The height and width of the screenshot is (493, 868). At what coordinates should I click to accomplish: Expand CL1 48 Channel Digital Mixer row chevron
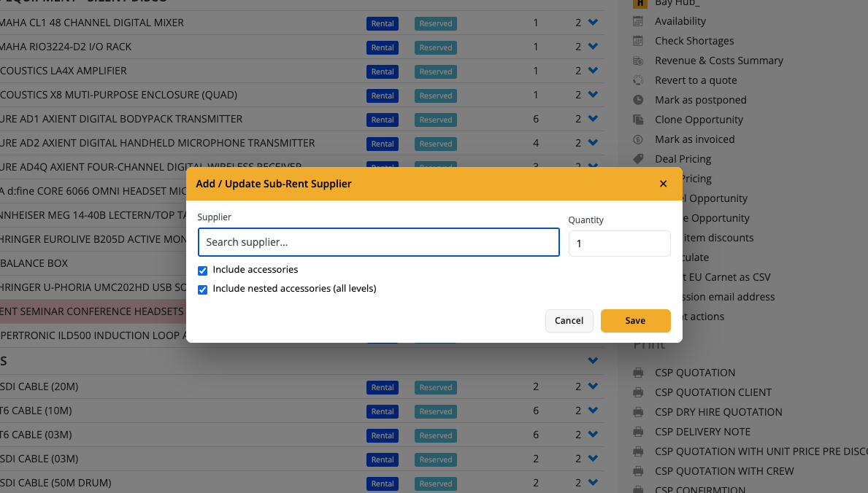point(593,22)
